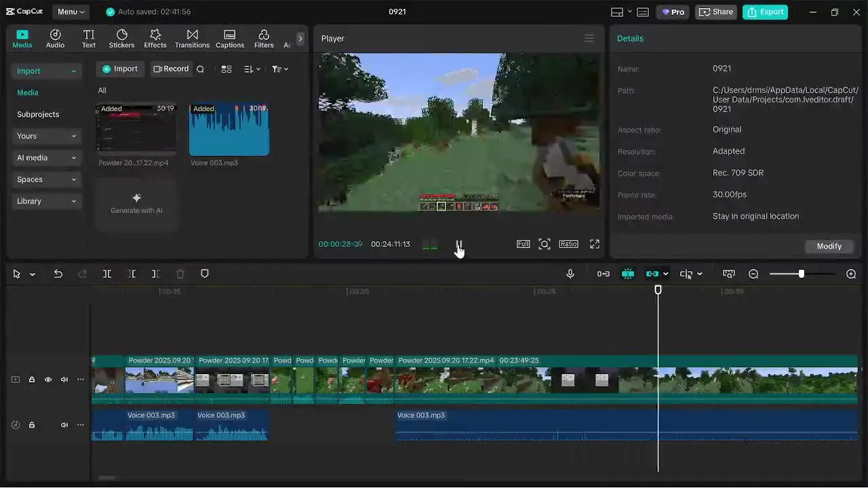This screenshot has width=868, height=488.
Task: Open the Media tab
Action: [x=22, y=39]
